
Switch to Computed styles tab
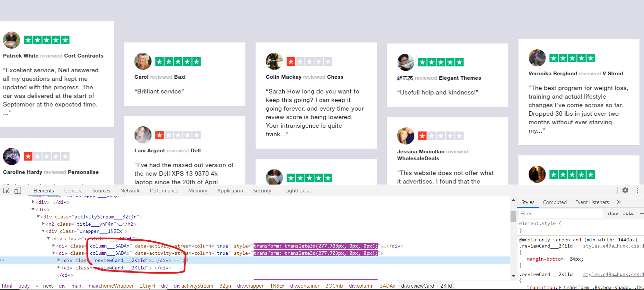point(555,202)
